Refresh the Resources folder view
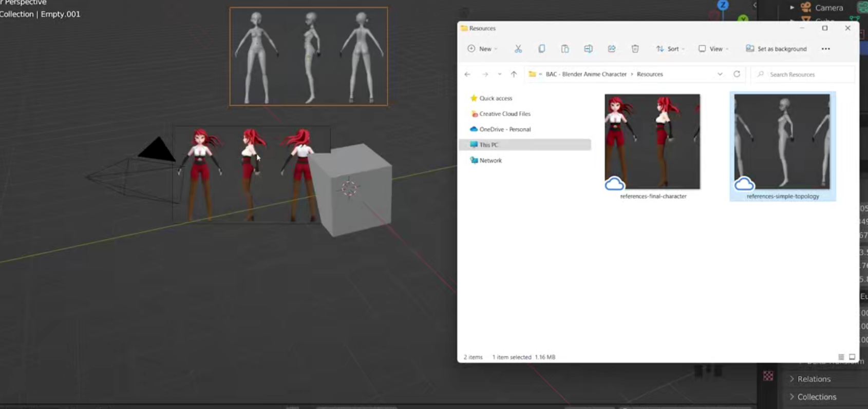 [737, 74]
